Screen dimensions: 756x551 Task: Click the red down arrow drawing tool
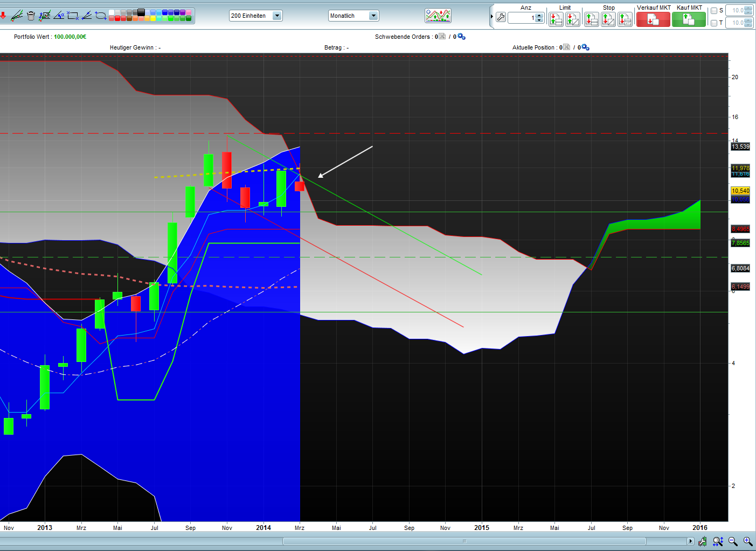click(x=3, y=16)
